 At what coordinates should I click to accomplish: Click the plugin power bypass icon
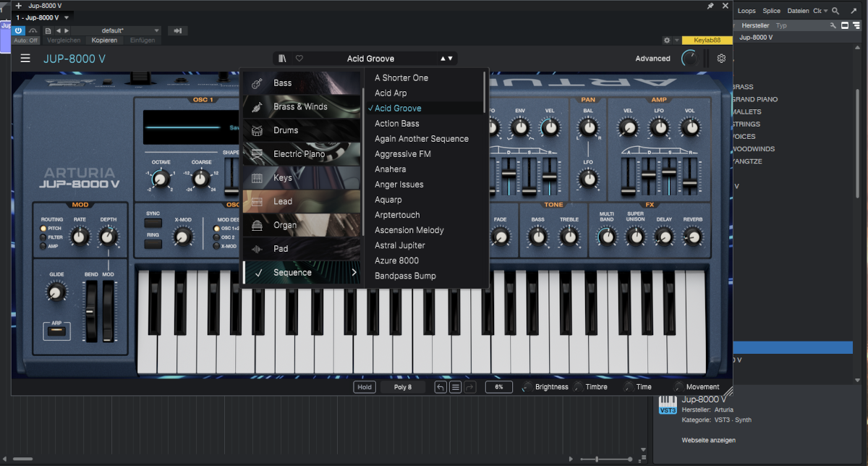pyautogui.click(x=19, y=30)
